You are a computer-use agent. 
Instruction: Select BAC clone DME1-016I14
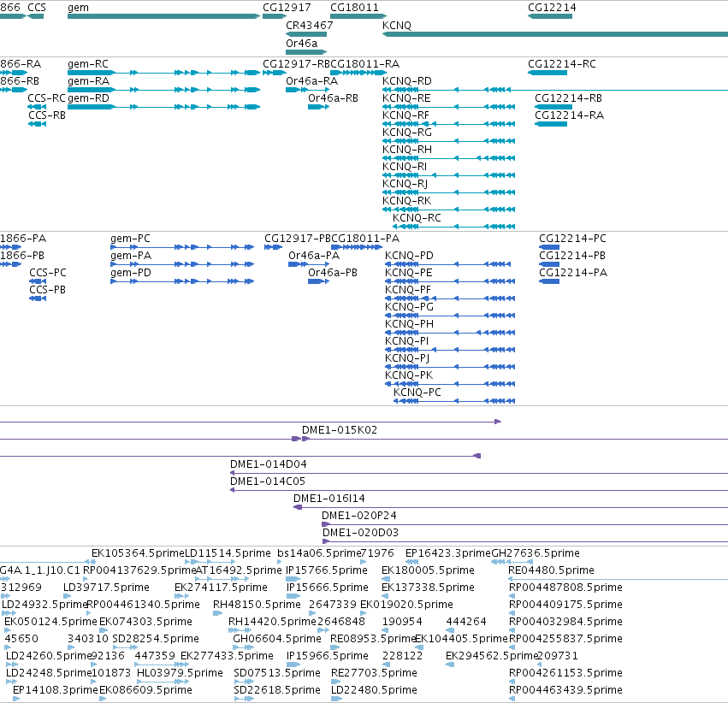pyautogui.click(x=511, y=508)
